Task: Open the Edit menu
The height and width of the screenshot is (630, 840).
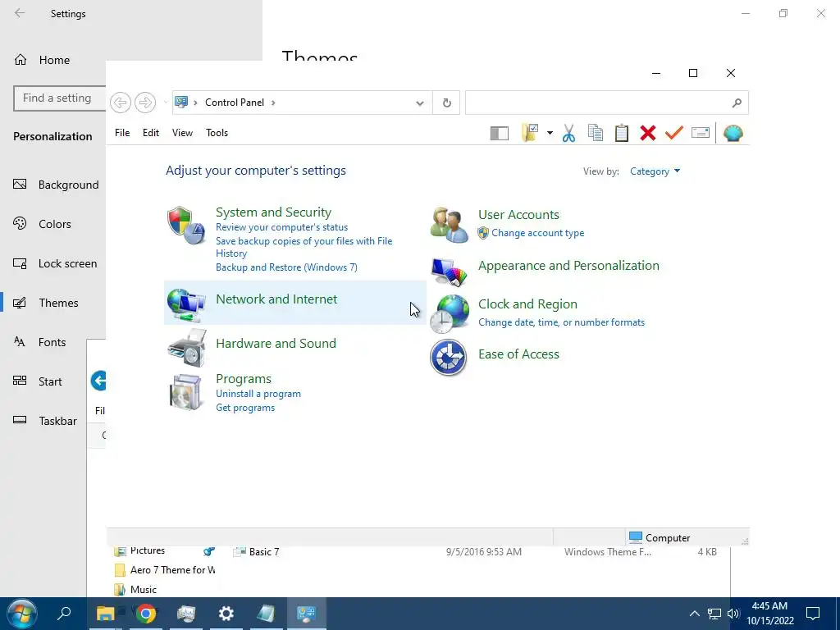Action: tap(151, 132)
